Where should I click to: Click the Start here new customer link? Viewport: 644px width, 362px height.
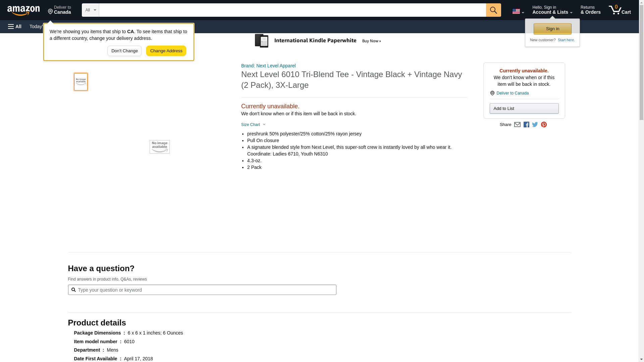tap(566, 40)
